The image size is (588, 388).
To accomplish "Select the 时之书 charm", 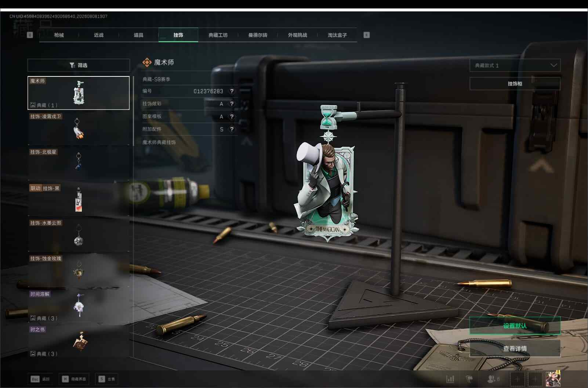I will click(x=79, y=342).
